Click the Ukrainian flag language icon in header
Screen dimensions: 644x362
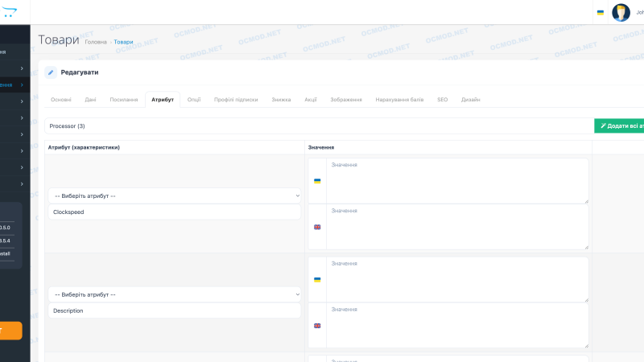click(x=601, y=13)
